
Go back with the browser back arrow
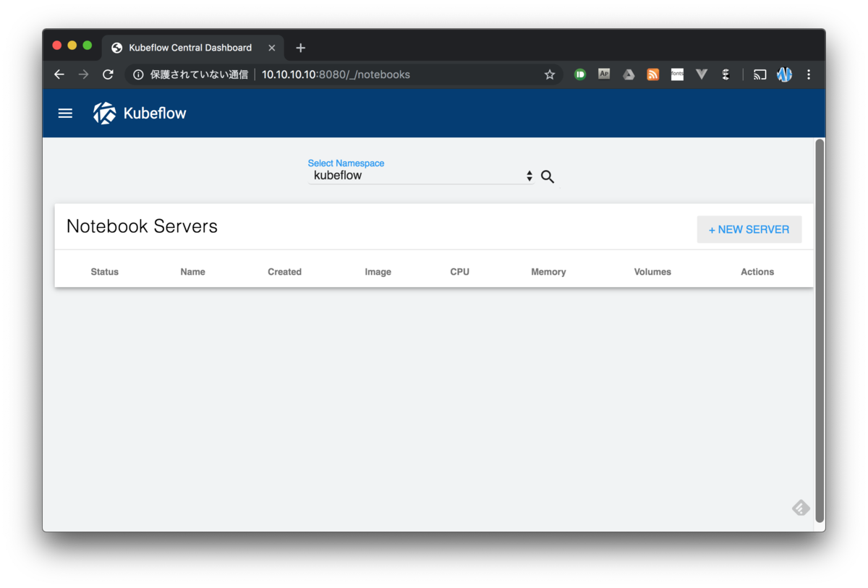click(x=59, y=74)
